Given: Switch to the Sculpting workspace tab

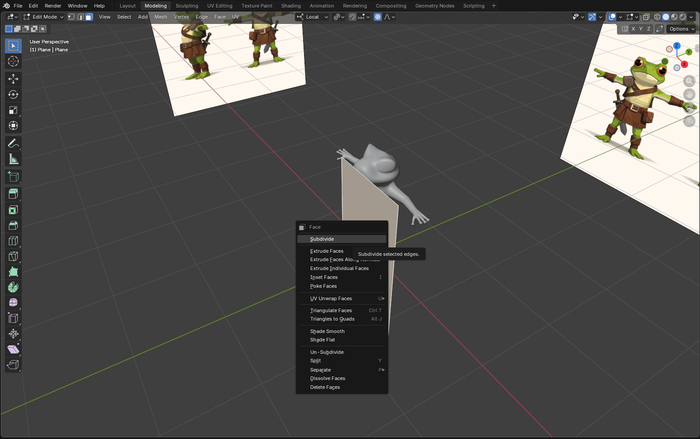Looking at the screenshot, I should click(187, 6).
